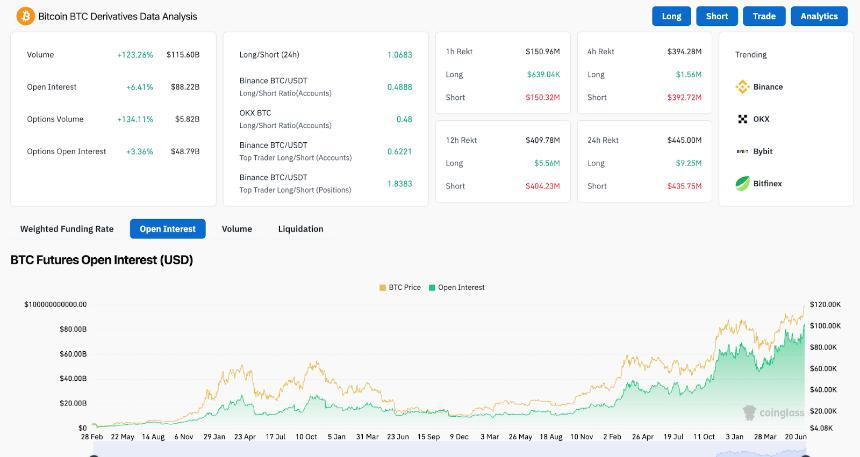Click the OKX exchange icon
Image resolution: width=860 pixels, height=457 pixels.
tap(743, 119)
